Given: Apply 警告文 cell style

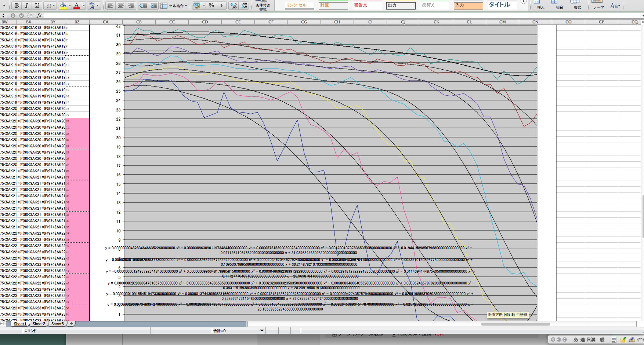Looking at the screenshot, I should click(x=367, y=5).
